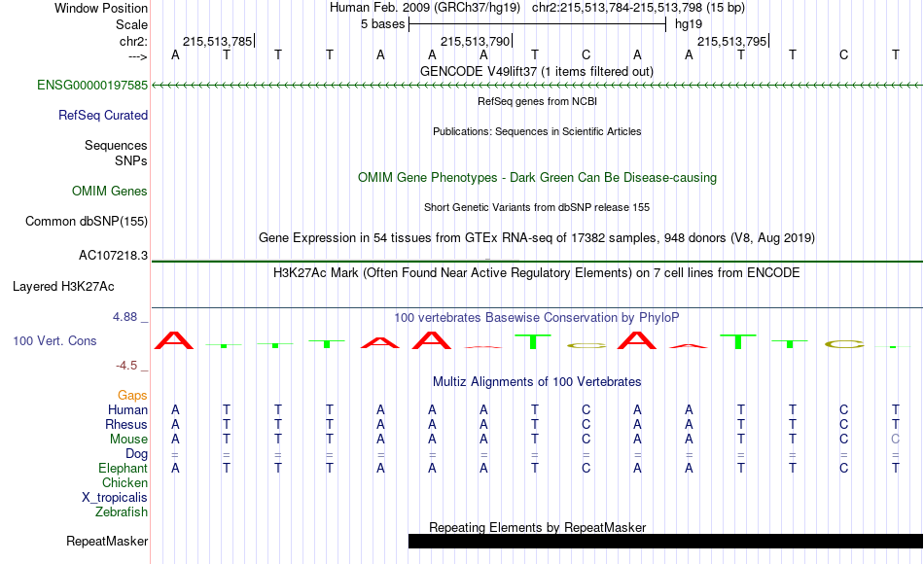Click the 4.88 conservation scale maximum

tap(124, 317)
